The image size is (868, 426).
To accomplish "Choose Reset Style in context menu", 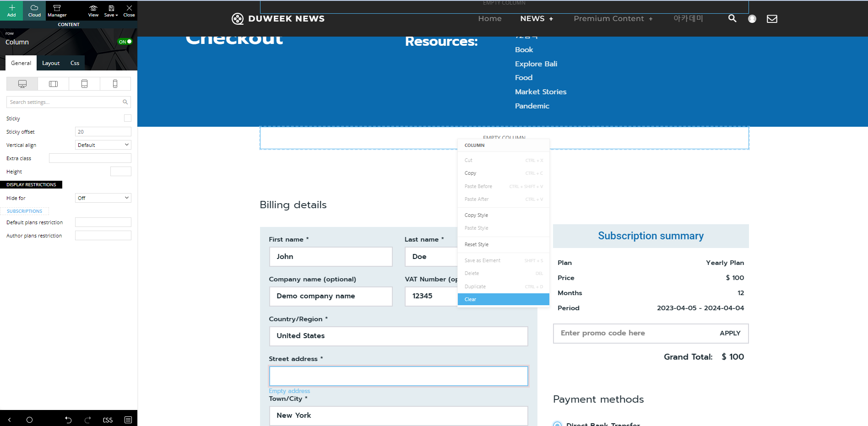I will point(504,244).
